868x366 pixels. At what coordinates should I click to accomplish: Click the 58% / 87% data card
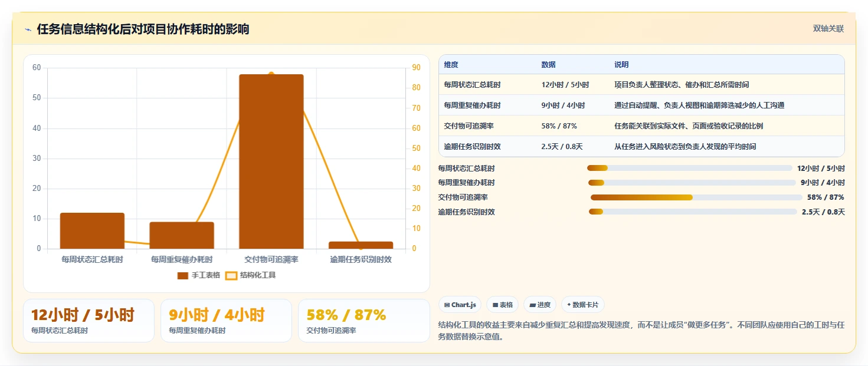(364, 321)
